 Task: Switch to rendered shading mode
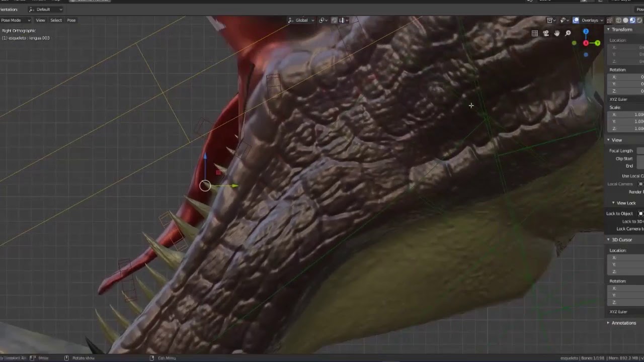639,20
